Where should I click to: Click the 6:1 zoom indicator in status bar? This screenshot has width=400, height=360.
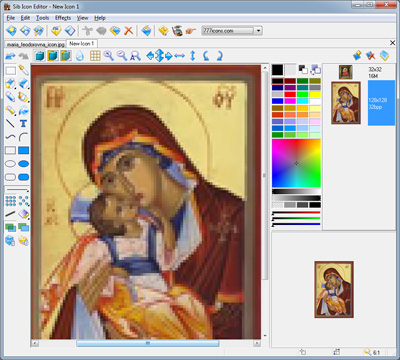(372, 352)
